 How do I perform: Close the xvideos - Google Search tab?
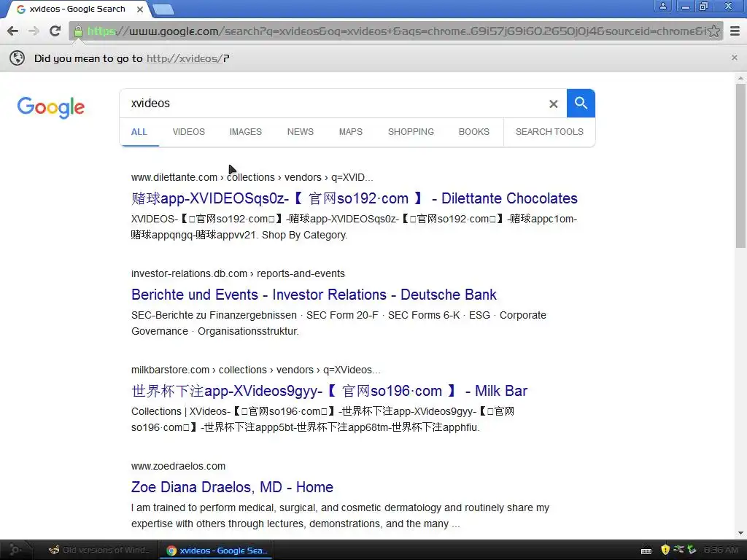click(x=139, y=9)
